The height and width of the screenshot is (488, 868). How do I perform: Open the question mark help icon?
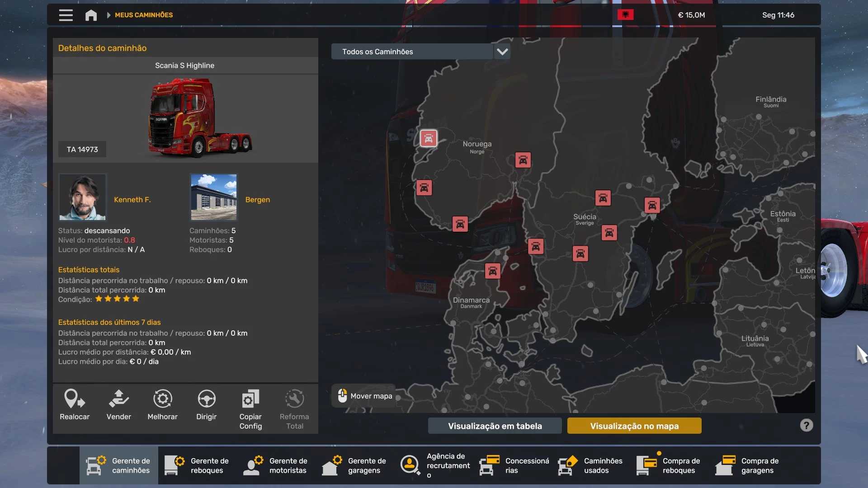coord(806,425)
